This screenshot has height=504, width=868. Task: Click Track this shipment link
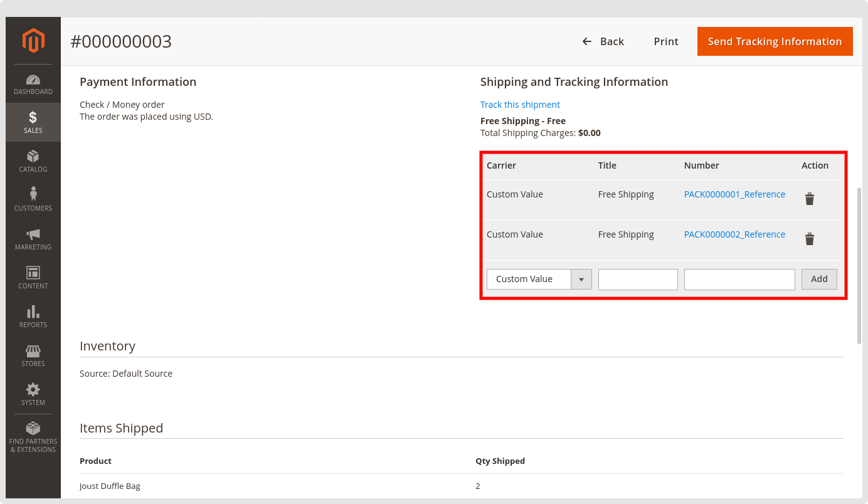[x=520, y=105]
